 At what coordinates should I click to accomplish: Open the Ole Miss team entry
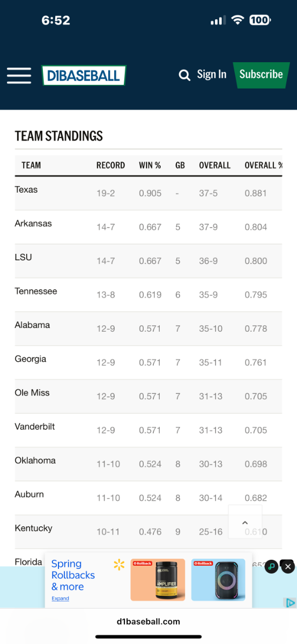32,392
